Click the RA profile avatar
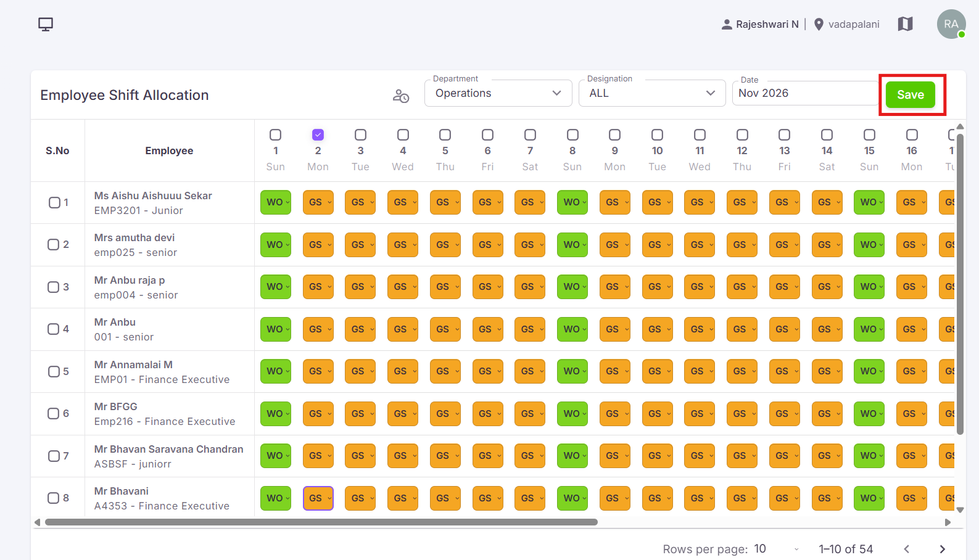This screenshot has height=560, width=979. point(951,24)
